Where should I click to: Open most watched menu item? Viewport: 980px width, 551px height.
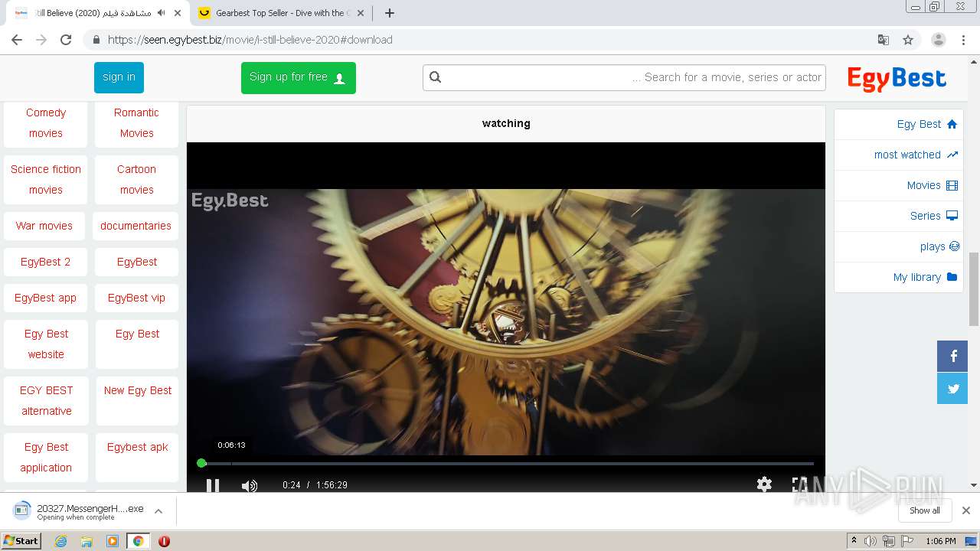tap(899, 155)
